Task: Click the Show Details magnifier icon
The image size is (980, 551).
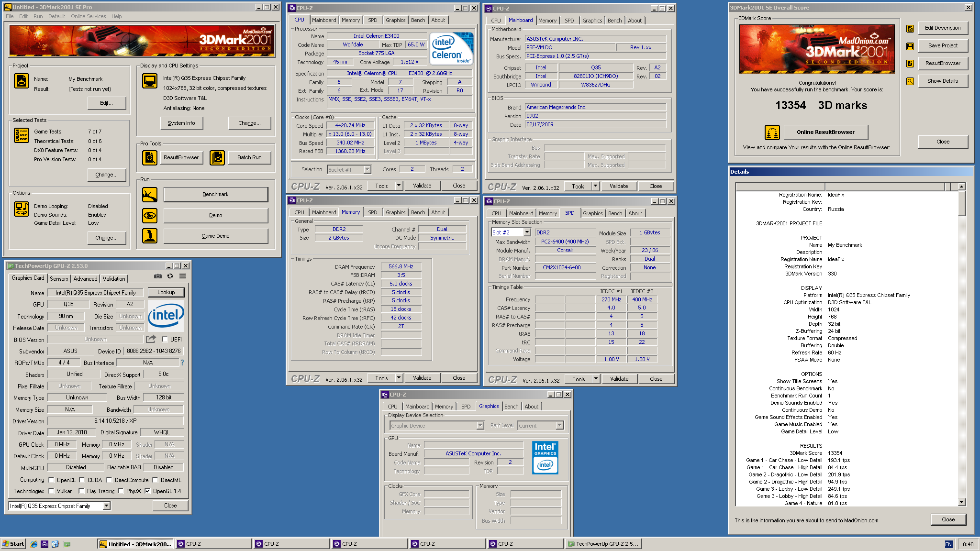Action: [910, 81]
